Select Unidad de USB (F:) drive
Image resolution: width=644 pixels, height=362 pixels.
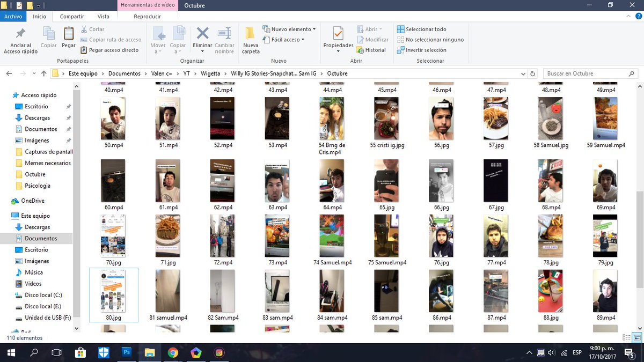tap(48, 317)
